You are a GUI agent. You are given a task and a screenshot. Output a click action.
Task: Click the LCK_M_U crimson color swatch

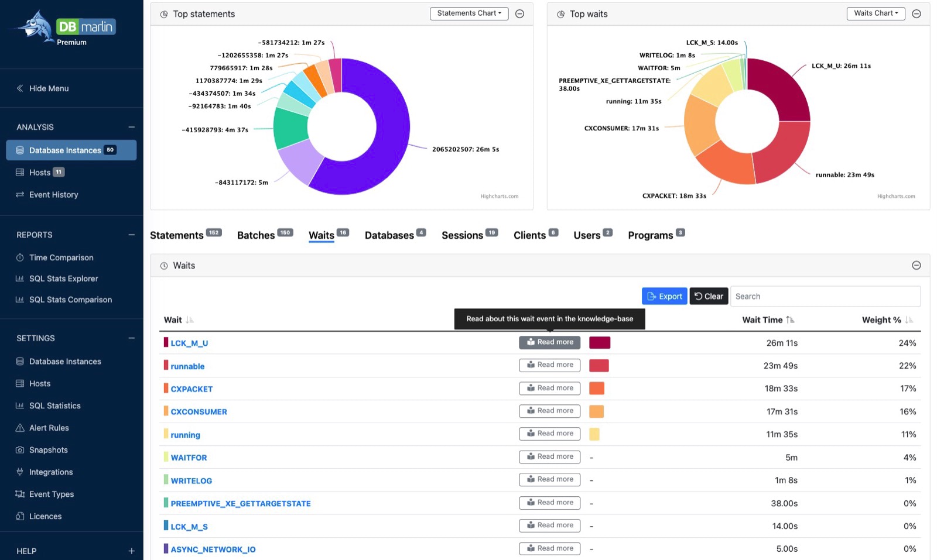click(x=600, y=343)
